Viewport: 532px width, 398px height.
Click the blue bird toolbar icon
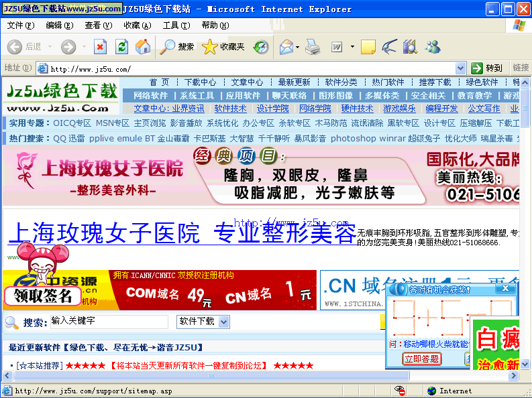point(389,47)
